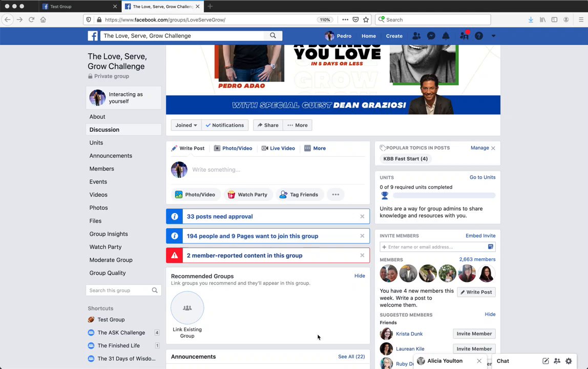Click the Facebook logo icon
This screenshot has width=588, height=369.
(93, 36)
